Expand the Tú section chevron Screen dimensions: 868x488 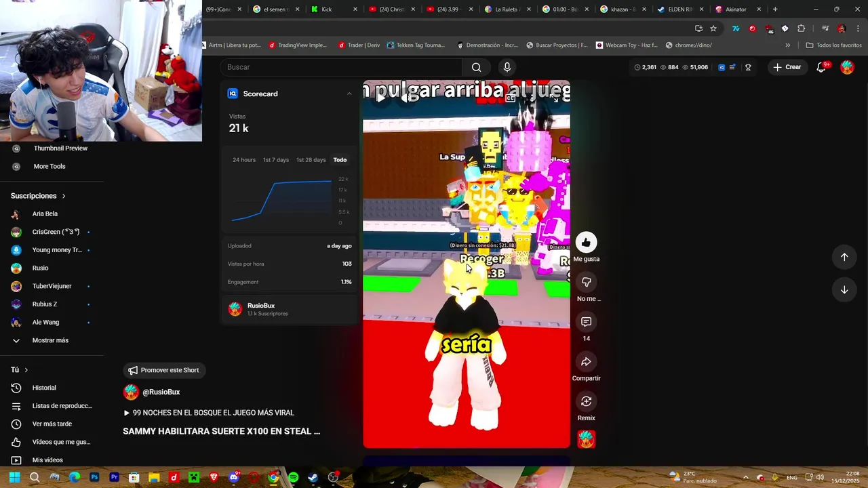pyautogui.click(x=26, y=370)
